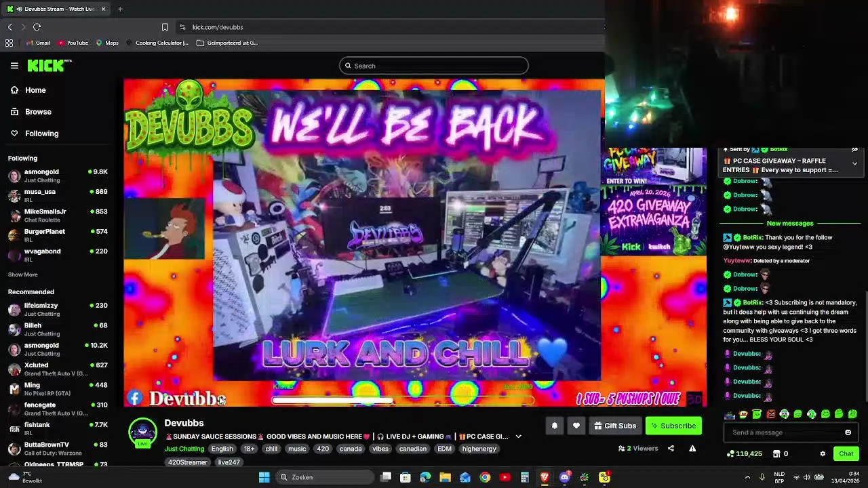Open MikeSmallsJr channel
The width and height of the screenshot is (868, 488).
[58, 216]
